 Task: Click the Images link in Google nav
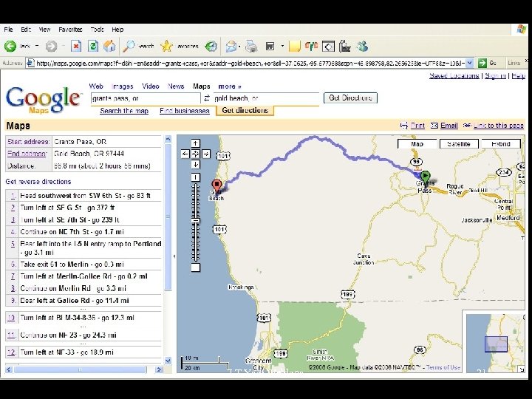point(123,86)
